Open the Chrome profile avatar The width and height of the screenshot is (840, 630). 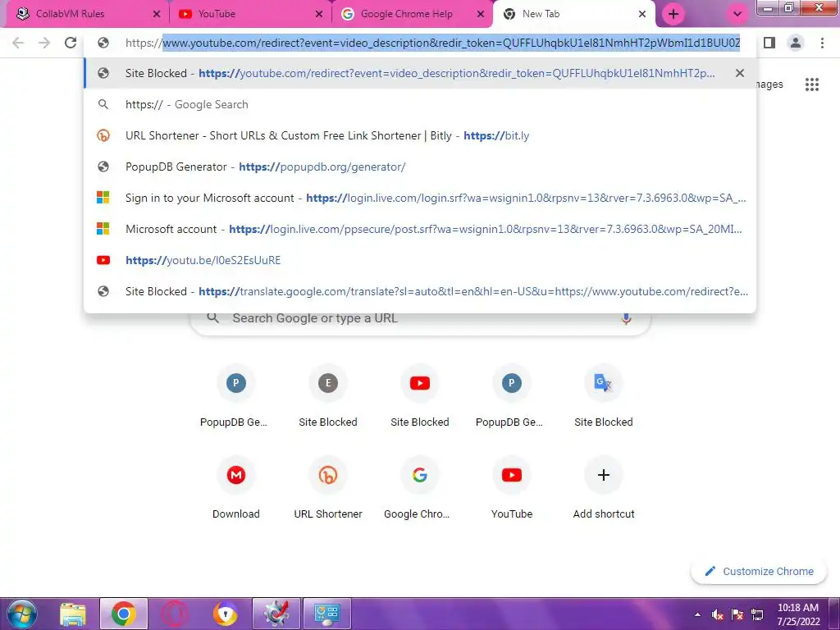796,43
